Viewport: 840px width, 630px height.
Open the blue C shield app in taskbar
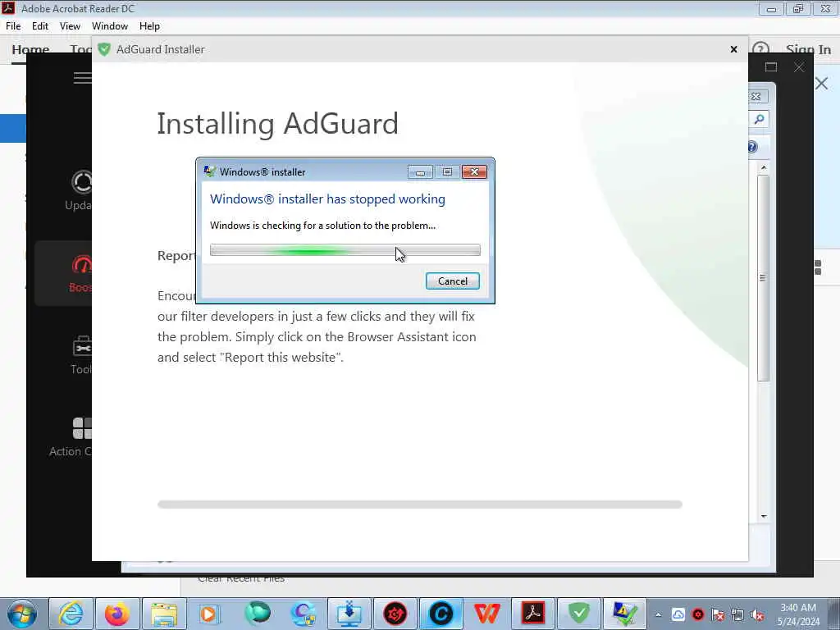(303, 614)
